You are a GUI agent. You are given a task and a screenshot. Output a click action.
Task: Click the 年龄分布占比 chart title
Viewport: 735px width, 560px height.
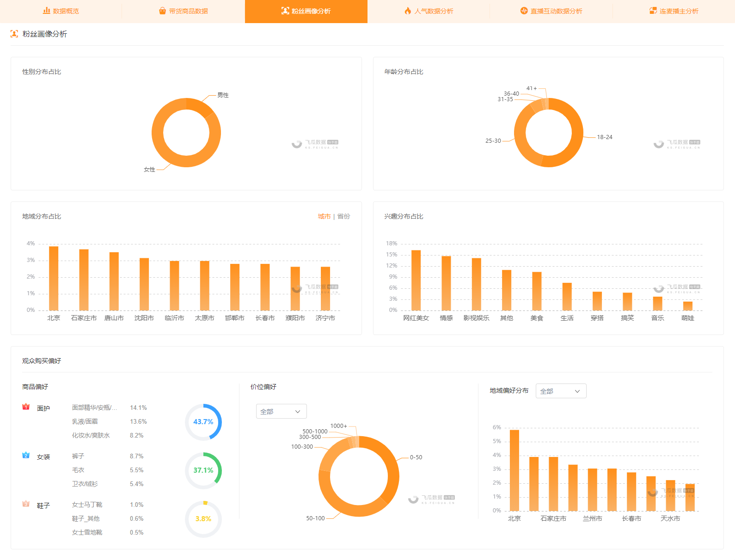click(404, 72)
